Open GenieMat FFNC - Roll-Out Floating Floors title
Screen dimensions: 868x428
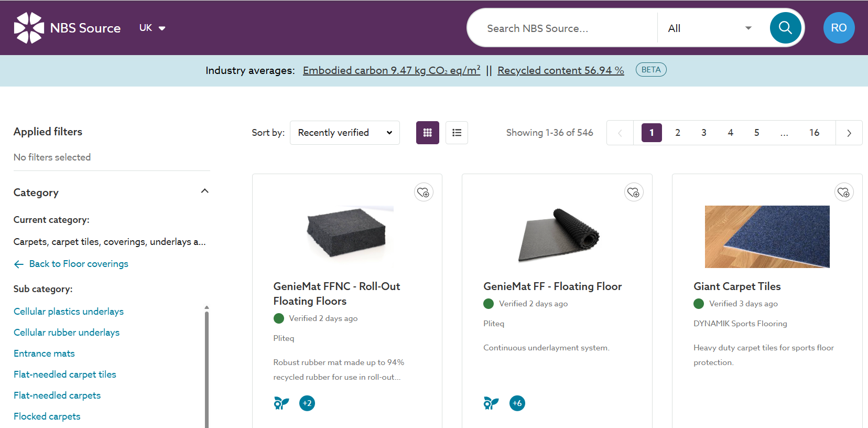(337, 294)
